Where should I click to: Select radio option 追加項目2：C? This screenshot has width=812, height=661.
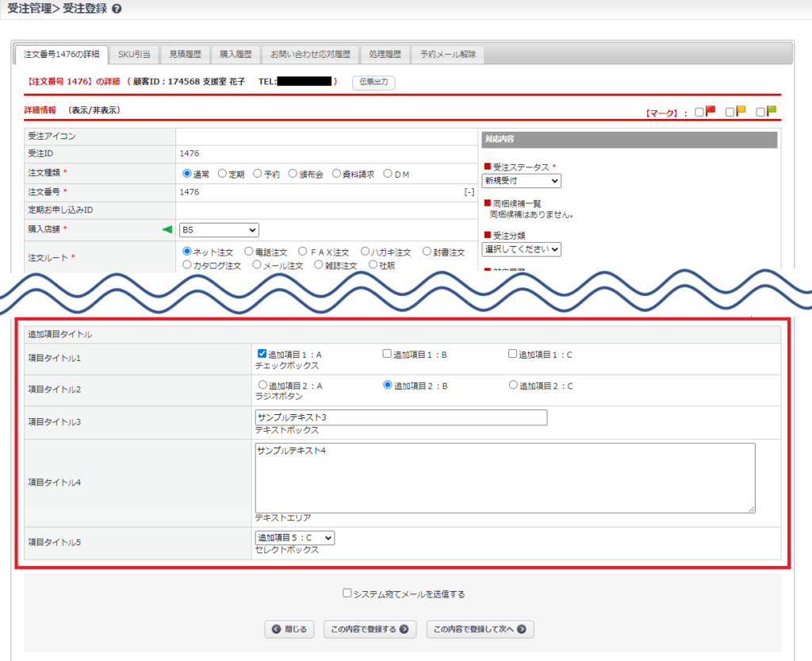(513, 386)
